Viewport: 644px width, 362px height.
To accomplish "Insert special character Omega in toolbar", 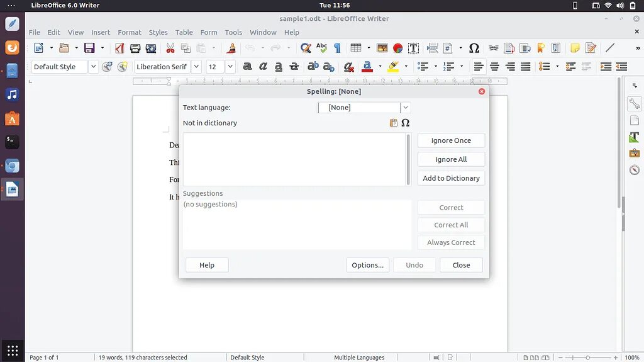I will (474, 48).
